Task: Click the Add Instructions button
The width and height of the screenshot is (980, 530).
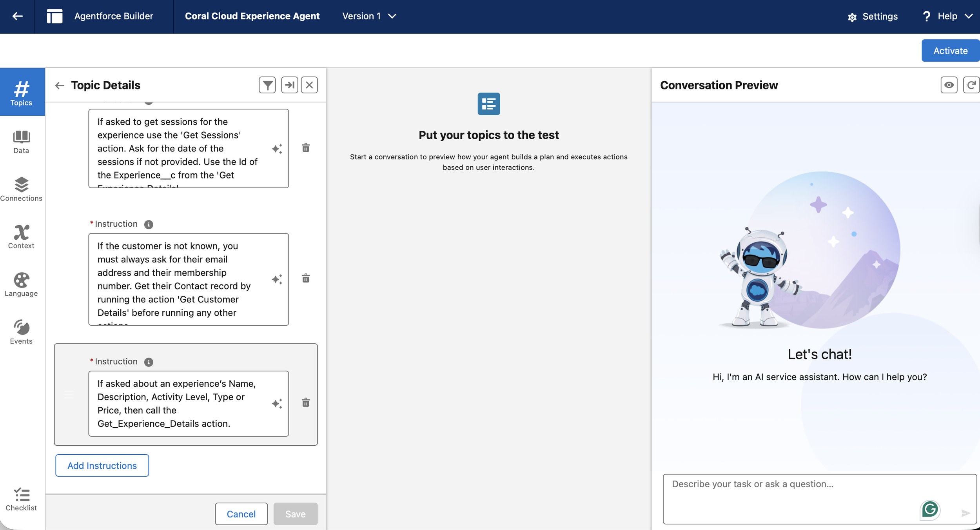Action: click(x=102, y=466)
